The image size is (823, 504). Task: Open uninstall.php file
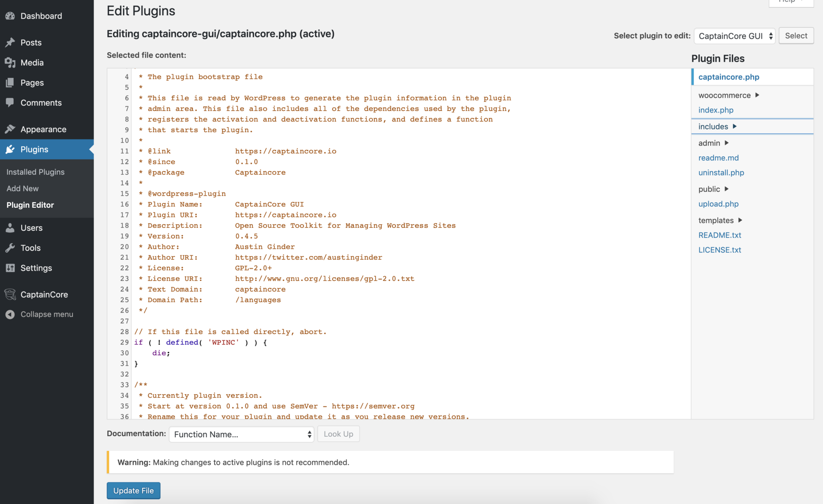[721, 173]
